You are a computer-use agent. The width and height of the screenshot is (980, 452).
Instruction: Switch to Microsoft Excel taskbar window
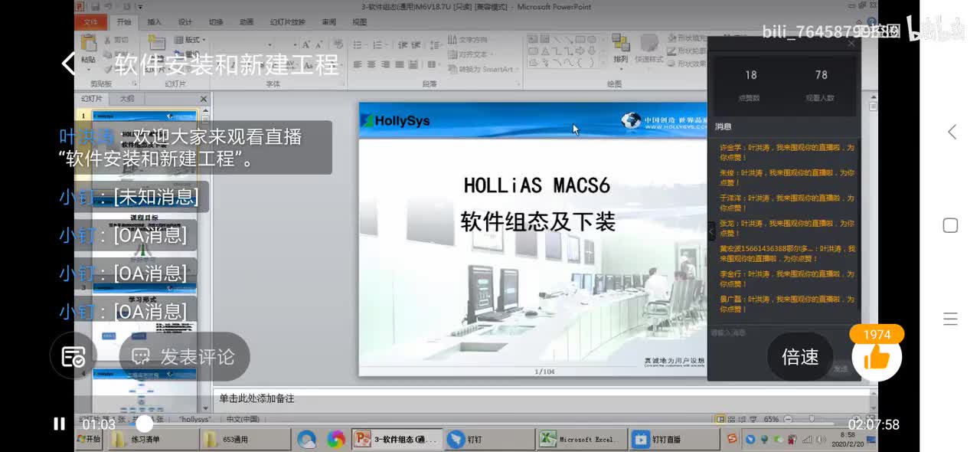pyautogui.click(x=580, y=440)
